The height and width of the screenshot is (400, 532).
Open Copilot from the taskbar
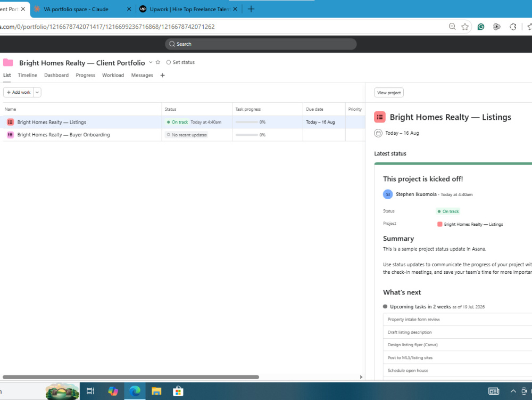coord(113,391)
